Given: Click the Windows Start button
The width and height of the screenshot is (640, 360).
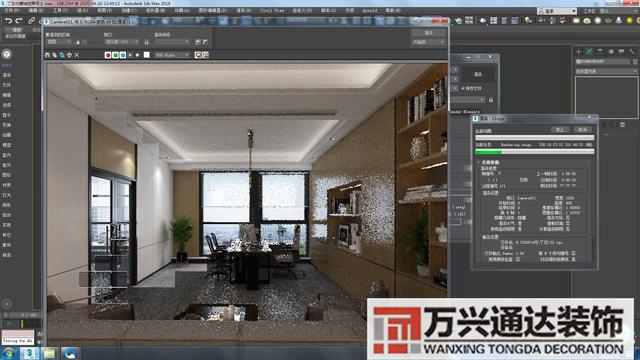Looking at the screenshot, I should 9,353.
